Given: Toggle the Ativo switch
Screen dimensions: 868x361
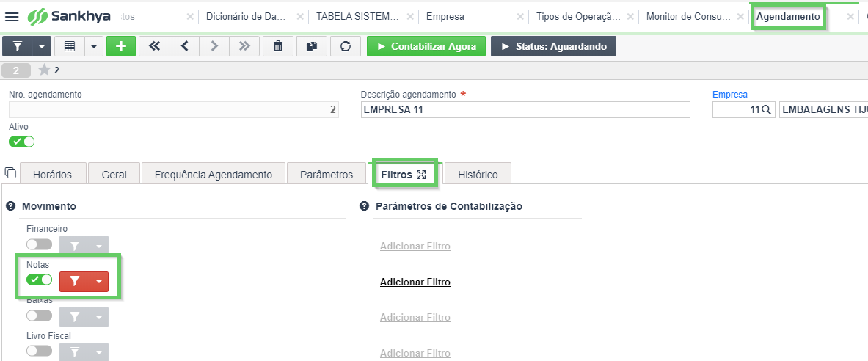Looking at the screenshot, I should click(21, 142).
